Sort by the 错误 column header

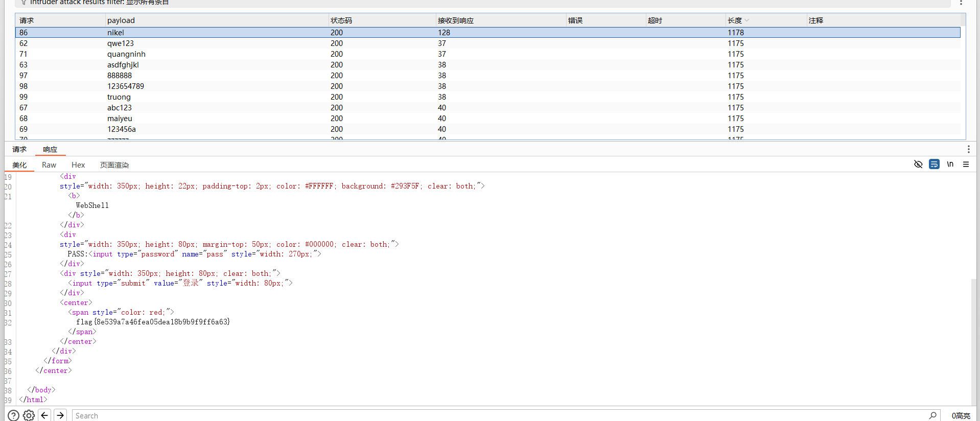(x=606, y=20)
